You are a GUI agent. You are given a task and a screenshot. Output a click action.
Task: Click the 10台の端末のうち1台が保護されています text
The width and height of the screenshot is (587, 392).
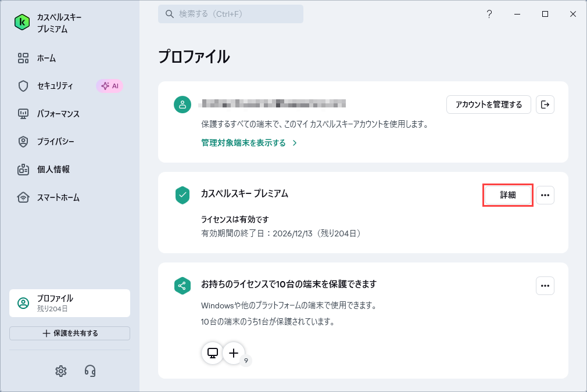pyautogui.click(x=268, y=322)
